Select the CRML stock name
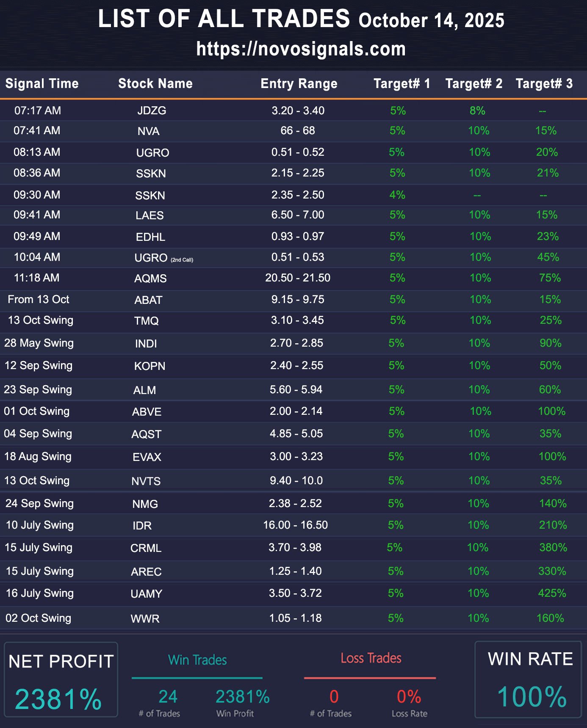Screen dimensions: 587x728 click(x=146, y=548)
